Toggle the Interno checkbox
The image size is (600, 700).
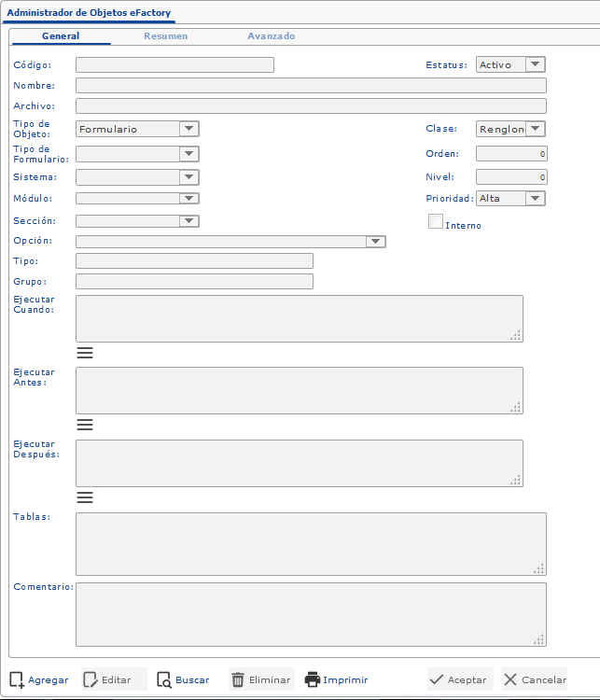pyautogui.click(x=435, y=221)
